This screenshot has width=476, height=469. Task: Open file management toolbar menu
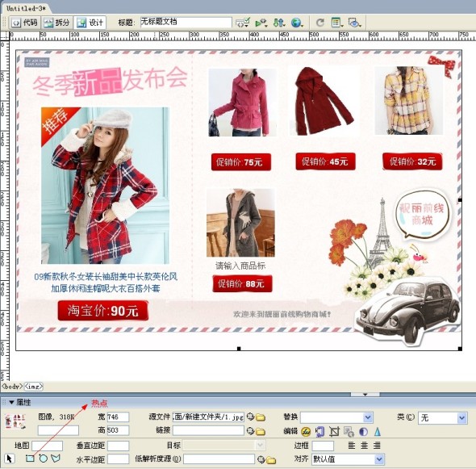tap(279, 23)
